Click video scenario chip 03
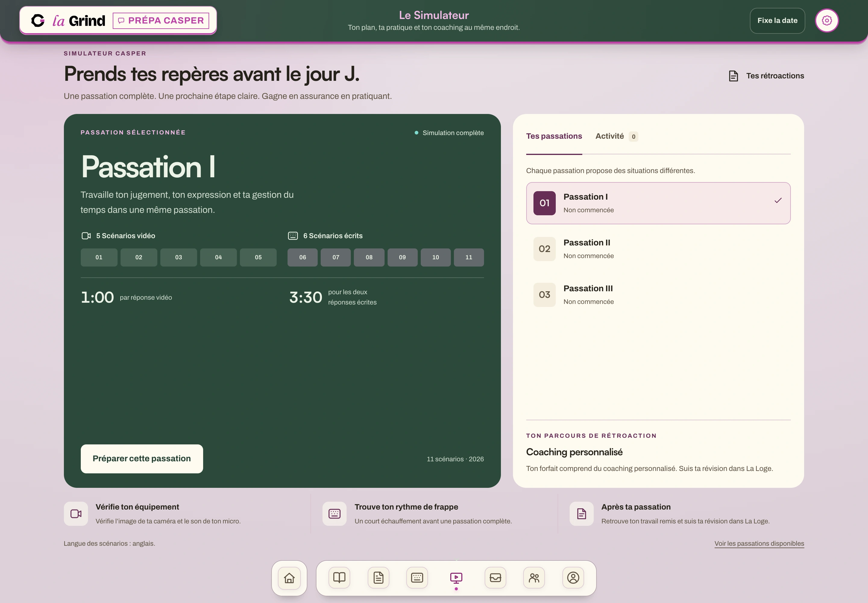 [179, 258]
